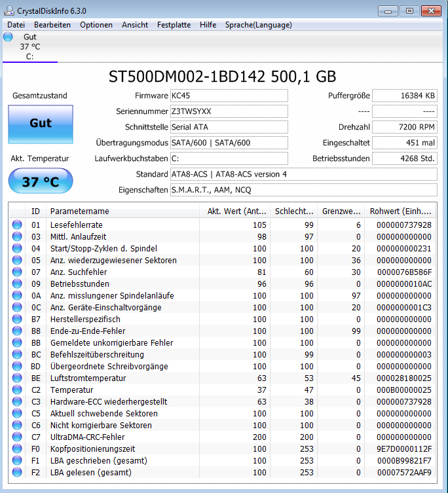The width and height of the screenshot is (448, 493).
Task: Click status orb for Befehlszeitüberschreitung row
Action: 17,354
